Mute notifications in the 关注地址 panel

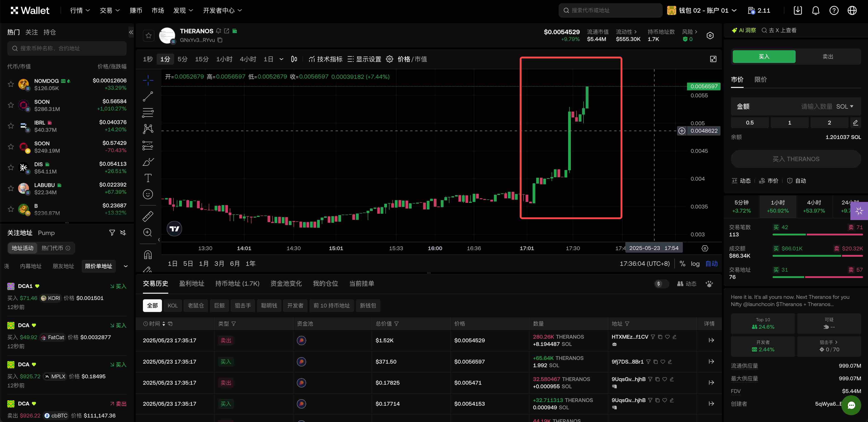pos(123,233)
